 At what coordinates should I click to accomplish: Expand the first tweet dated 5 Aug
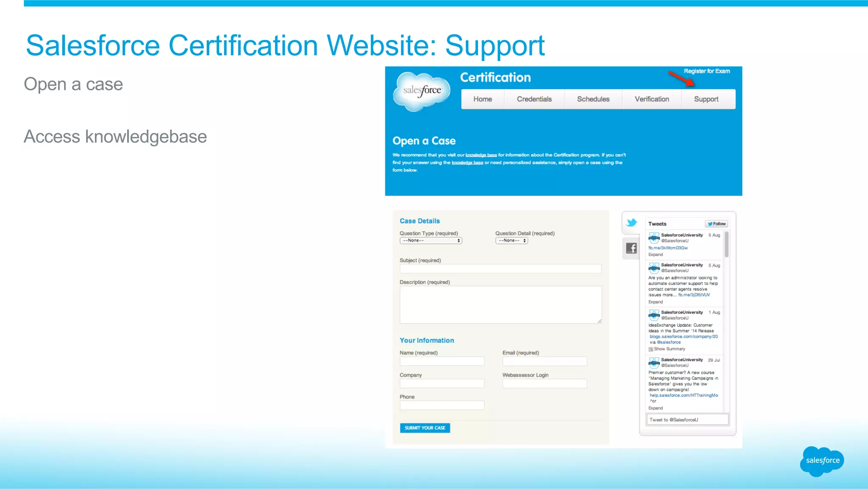point(655,255)
